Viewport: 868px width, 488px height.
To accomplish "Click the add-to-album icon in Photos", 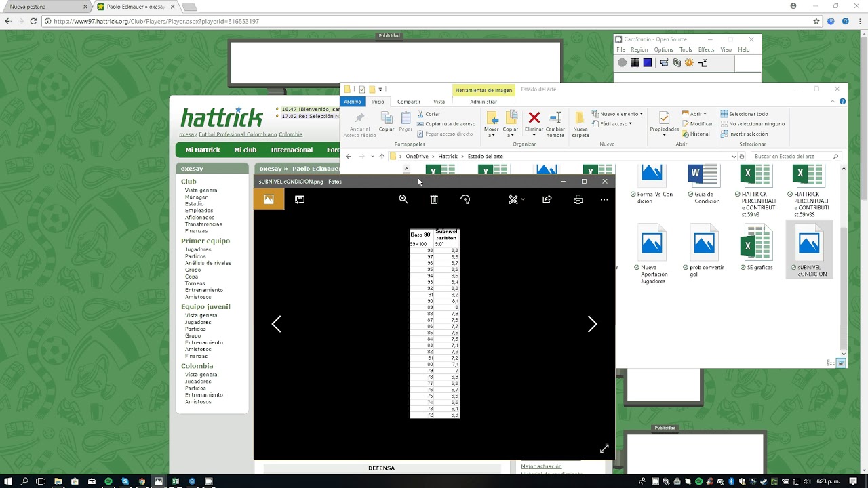I will click(300, 199).
